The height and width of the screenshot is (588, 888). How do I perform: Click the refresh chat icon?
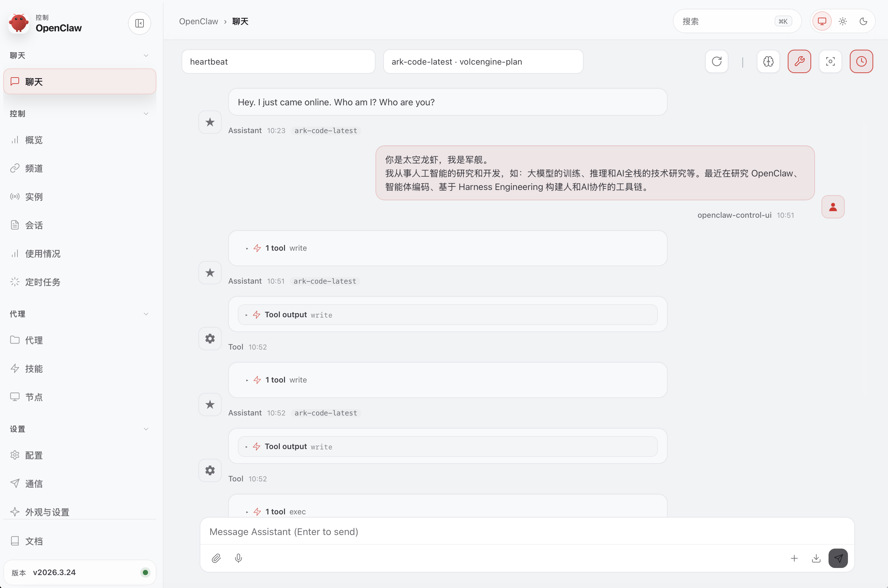click(x=716, y=61)
